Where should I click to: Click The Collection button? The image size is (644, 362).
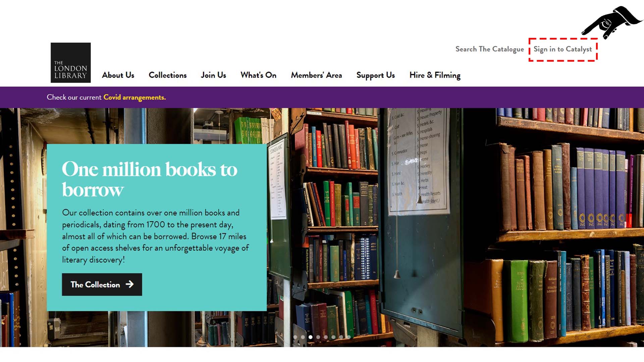102,285
